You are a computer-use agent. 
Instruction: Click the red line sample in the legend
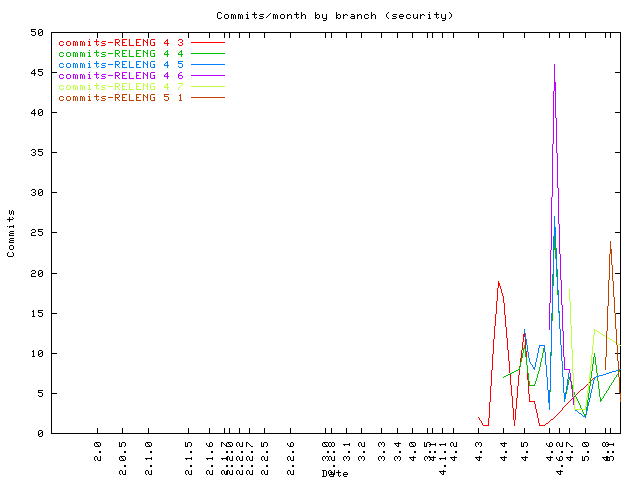[208, 43]
